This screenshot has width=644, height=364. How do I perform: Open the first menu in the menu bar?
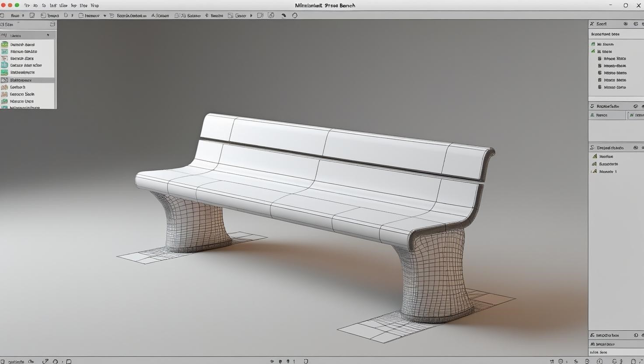(x=27, y=6)
